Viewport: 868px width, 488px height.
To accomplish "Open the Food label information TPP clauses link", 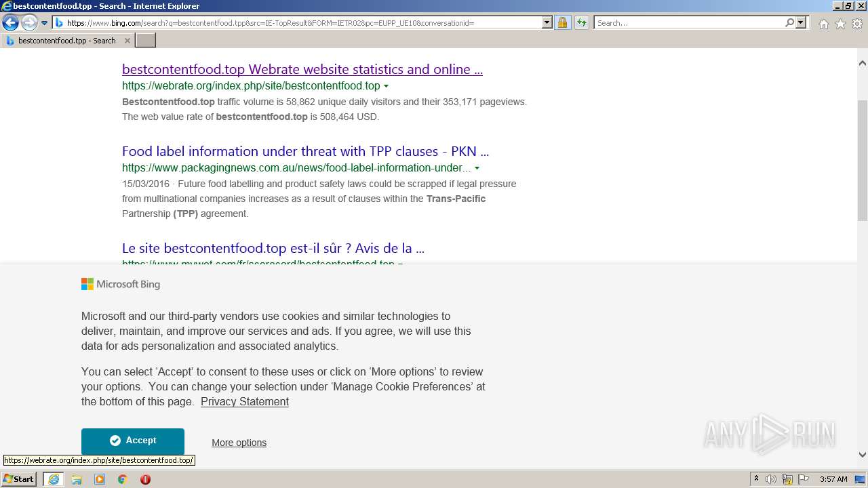I will pos(305,151).
